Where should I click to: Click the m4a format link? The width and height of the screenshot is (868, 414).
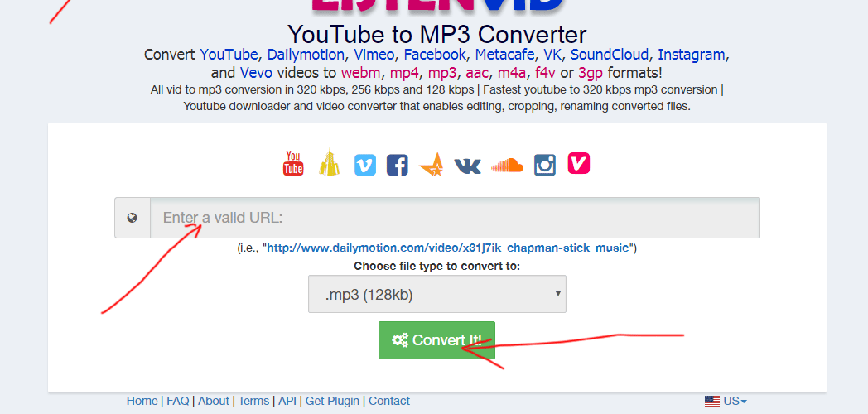[x=512, y=73]
